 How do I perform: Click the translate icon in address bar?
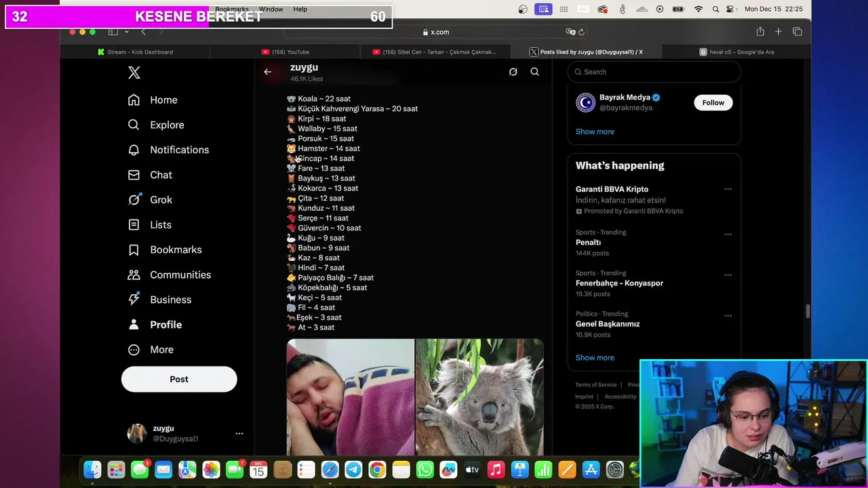click(x=570, y=32)
